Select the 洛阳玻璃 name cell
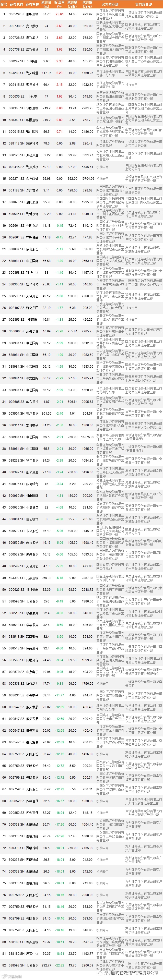 pyautogui.click(x=32, y=202)
